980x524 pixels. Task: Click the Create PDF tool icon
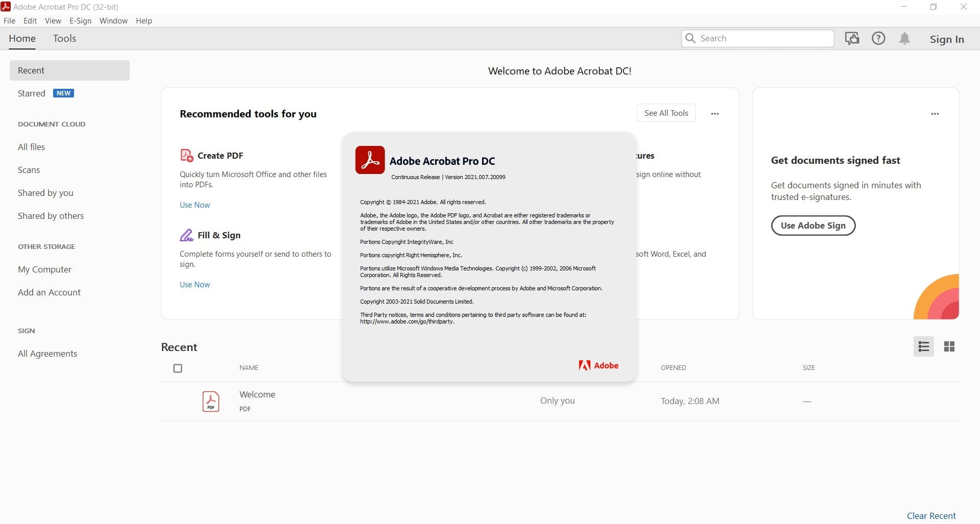[x=186, y=156]
